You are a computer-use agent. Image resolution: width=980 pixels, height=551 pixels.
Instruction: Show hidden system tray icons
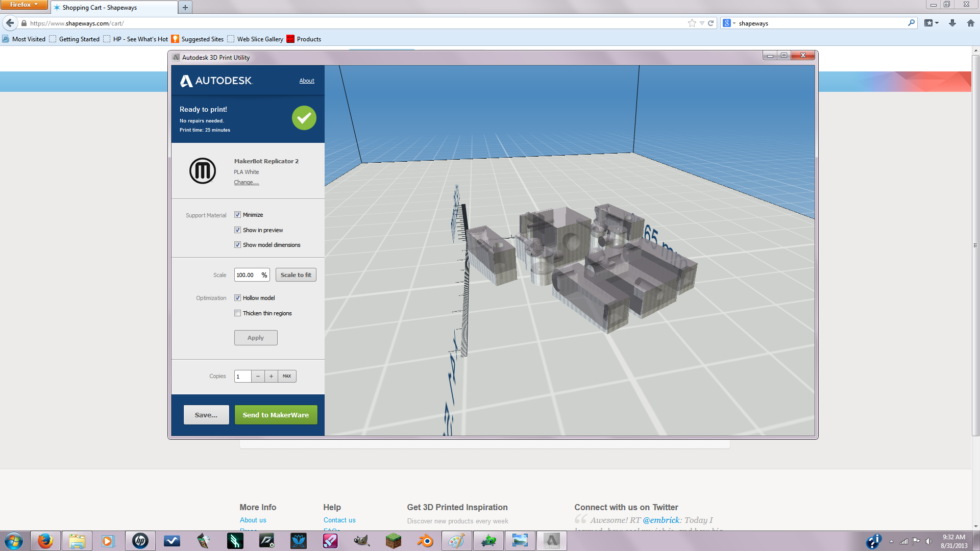pyautogui.click(x=891, y=541)
